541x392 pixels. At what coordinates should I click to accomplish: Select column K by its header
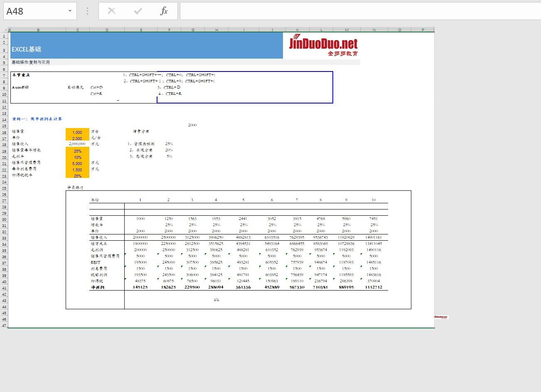(297, 30)
